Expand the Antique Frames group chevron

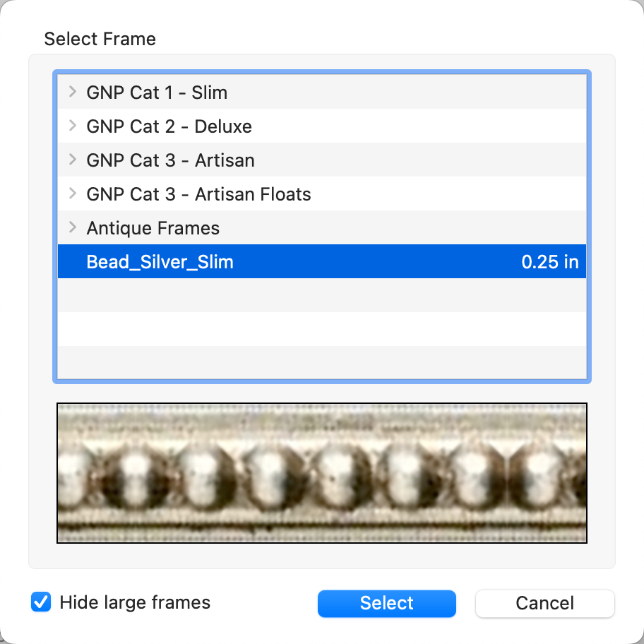tap(72, 227)
